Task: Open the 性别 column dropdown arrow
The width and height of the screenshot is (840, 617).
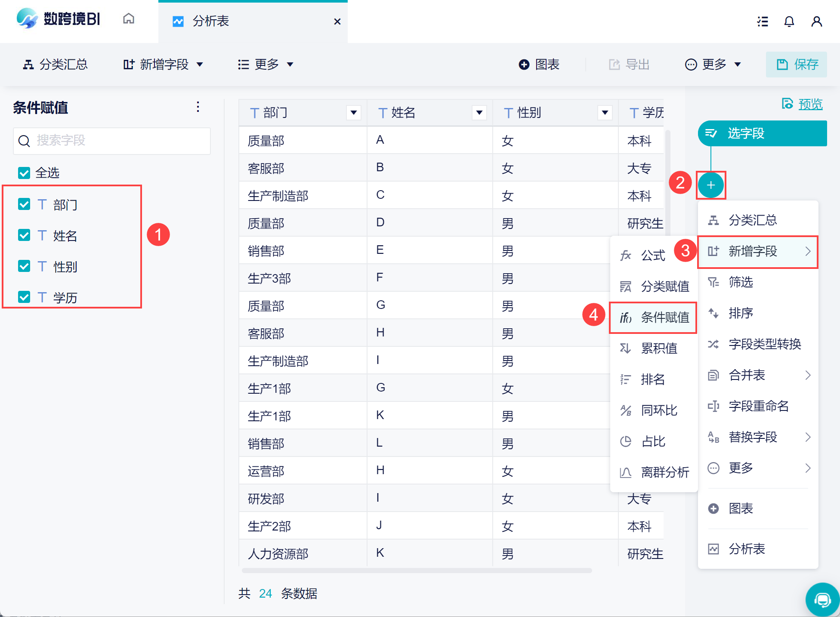Action: pos(605,113)
